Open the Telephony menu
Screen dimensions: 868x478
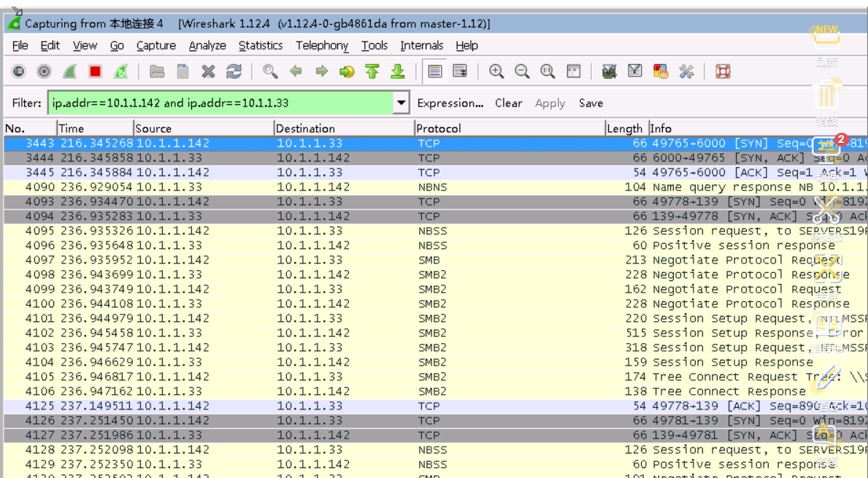coord(322,45)
